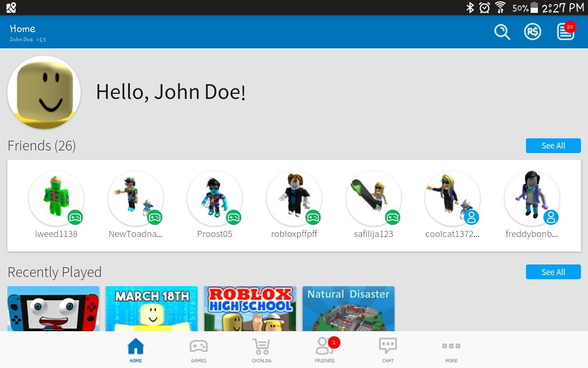The image size is (588, 368).
Task: Open John Doe's profile avatar
Action: click(44, 92)
